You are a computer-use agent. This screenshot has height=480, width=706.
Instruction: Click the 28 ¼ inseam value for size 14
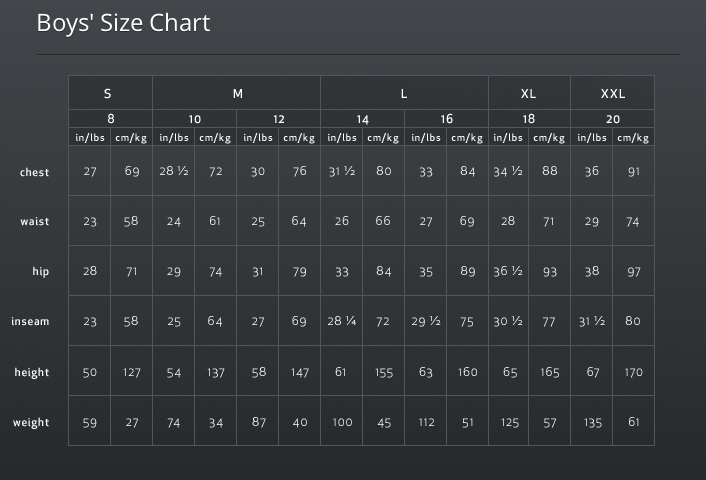coord(342,321)
